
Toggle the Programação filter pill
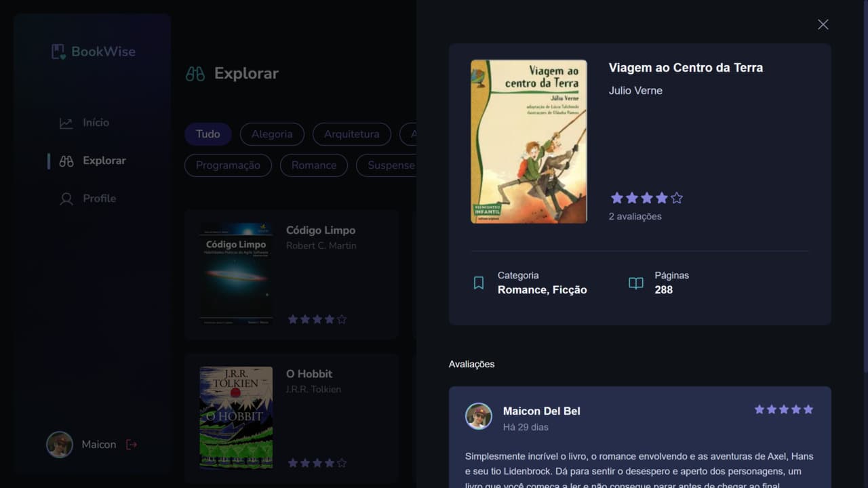pos(228,165)
